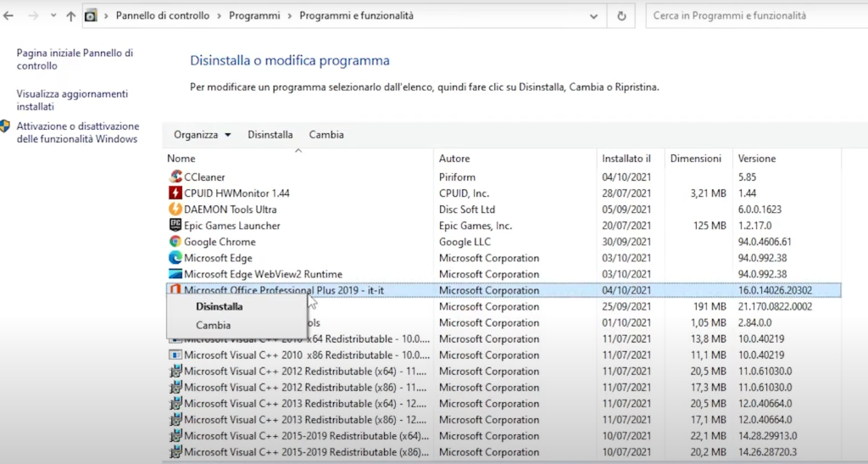Click Programmi e funzionalità breadcrumb
Viewport: 868px width, 464px height.
(x=357, y=15)
